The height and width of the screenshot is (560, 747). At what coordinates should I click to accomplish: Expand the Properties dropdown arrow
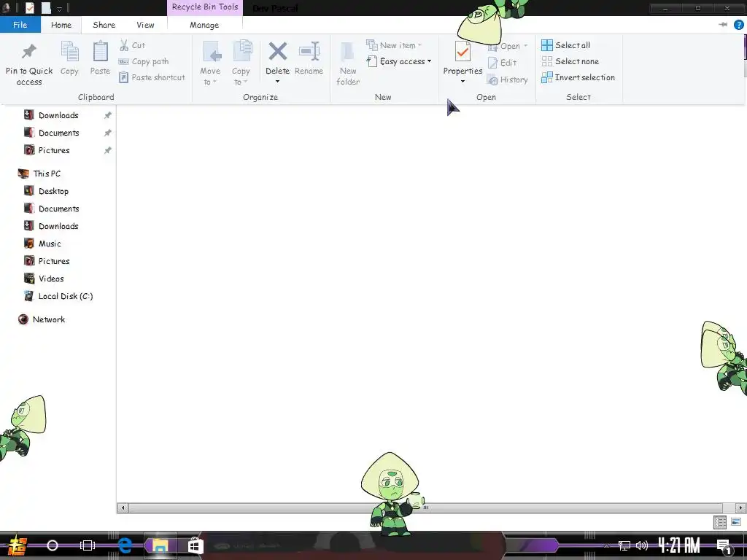point(462,82)
